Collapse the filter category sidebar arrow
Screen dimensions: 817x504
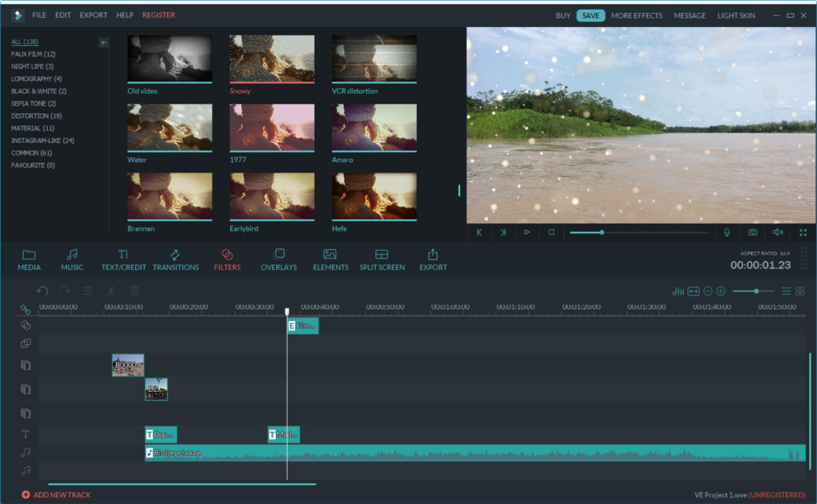click(104, 42)
